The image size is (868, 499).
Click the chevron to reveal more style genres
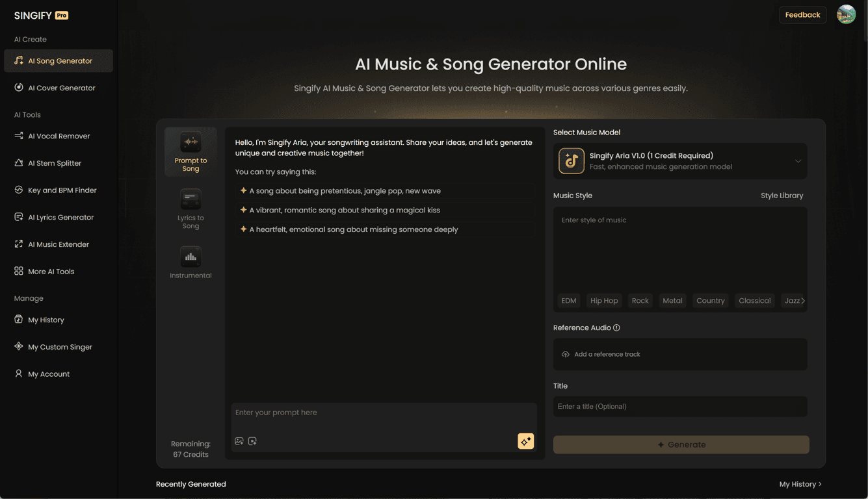[x=804, y=300]
